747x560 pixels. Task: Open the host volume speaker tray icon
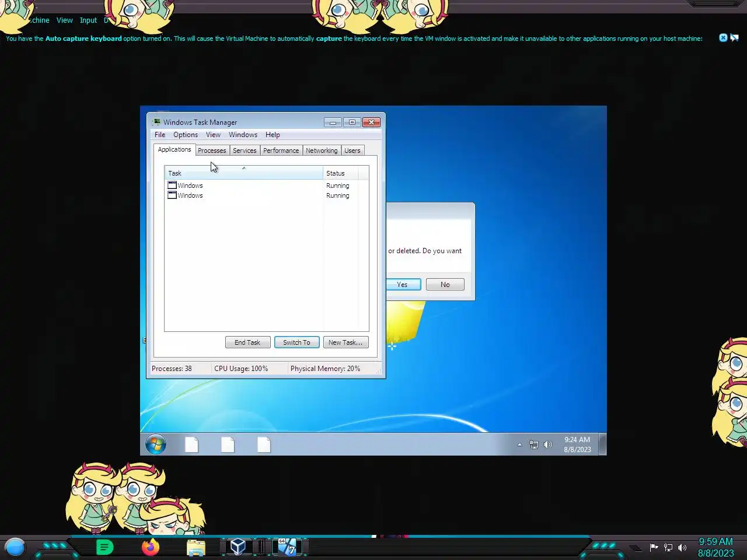pyautogui.click(x=682, y=547)
